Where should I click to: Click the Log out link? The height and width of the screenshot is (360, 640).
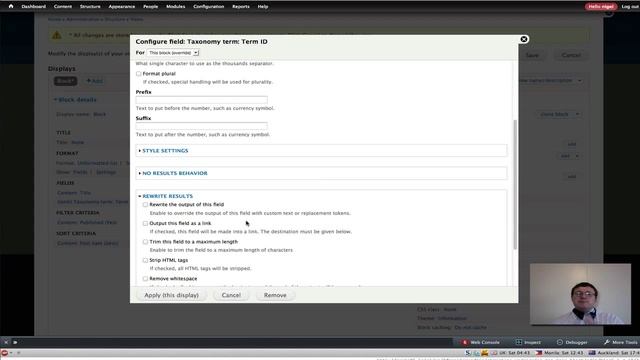pos(630,7)
